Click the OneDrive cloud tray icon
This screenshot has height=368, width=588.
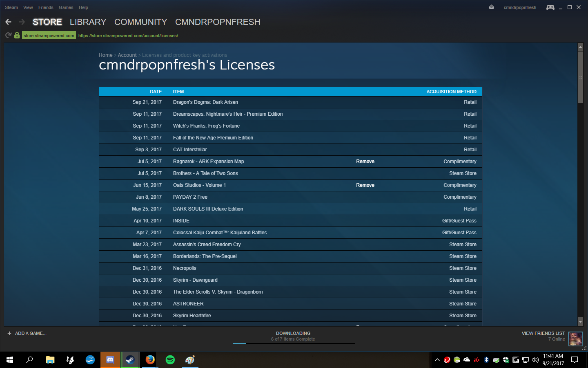(467, 360)
